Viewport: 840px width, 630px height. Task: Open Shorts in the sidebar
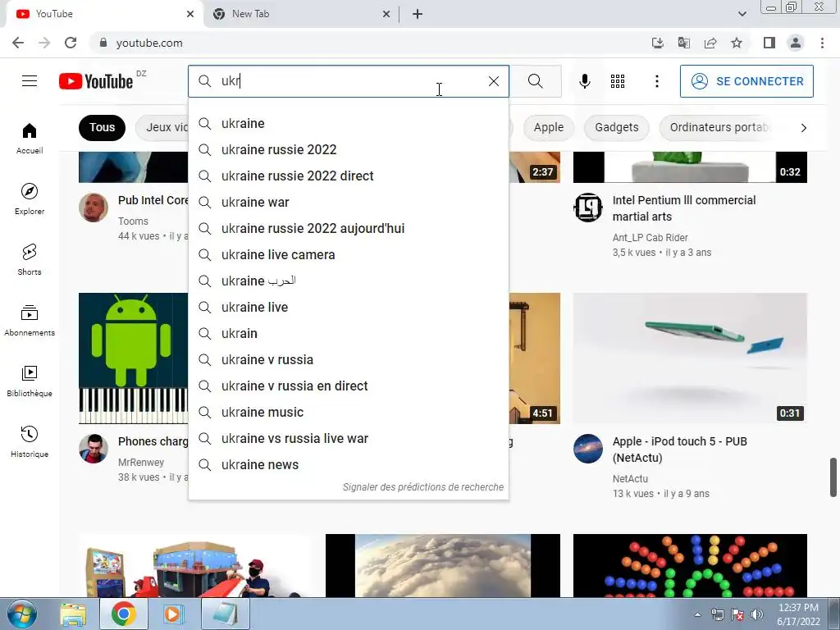click(x=30, y=259)
